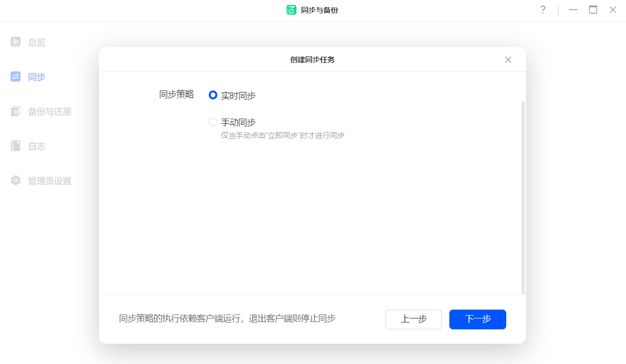Close the 同步与备份 application window

coord(613,10)
